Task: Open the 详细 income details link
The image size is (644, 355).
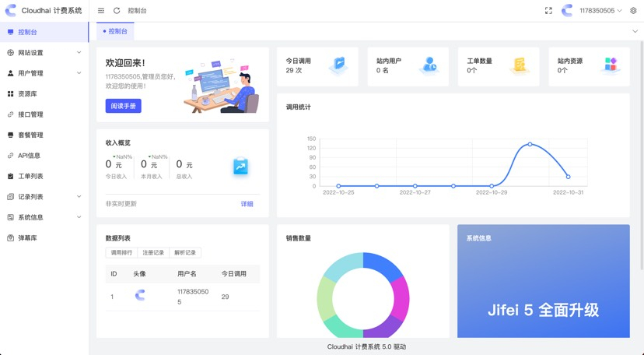Action: click(247, 204)
